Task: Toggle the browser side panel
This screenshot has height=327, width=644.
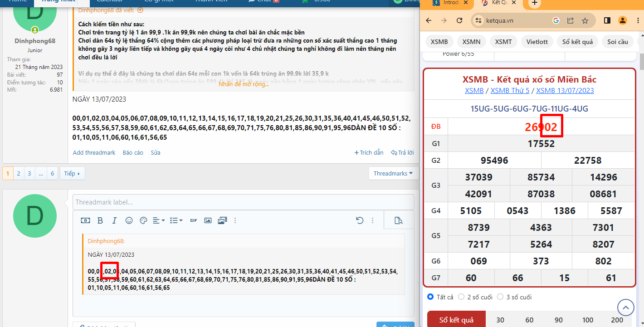Action: (x=607, y=20)
